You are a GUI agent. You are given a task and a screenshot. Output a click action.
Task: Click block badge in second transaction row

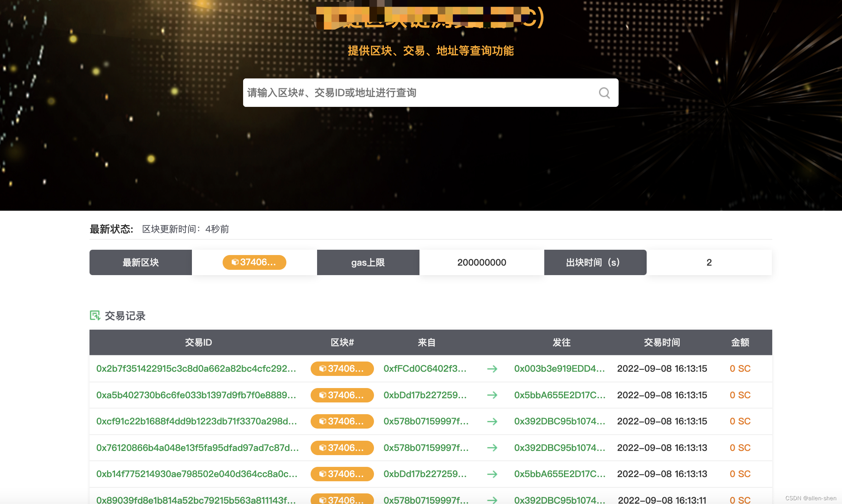pos(342,395)
